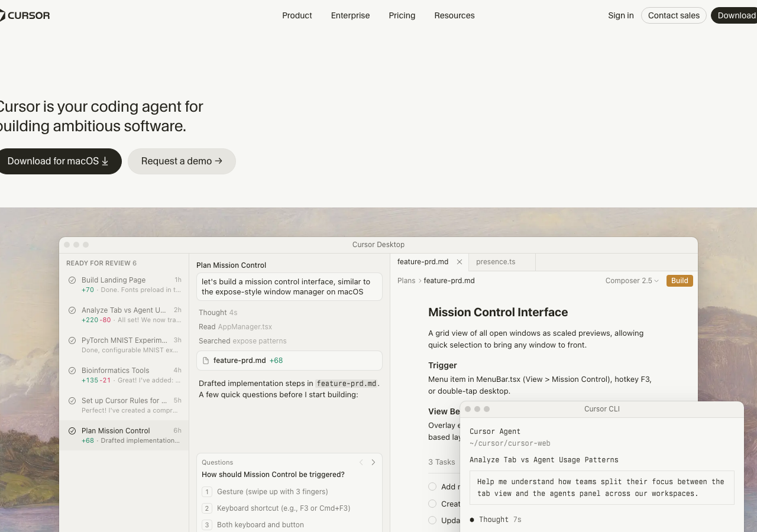
Task: Toggle the first task circle starting 'Add'
Action: 432,486
